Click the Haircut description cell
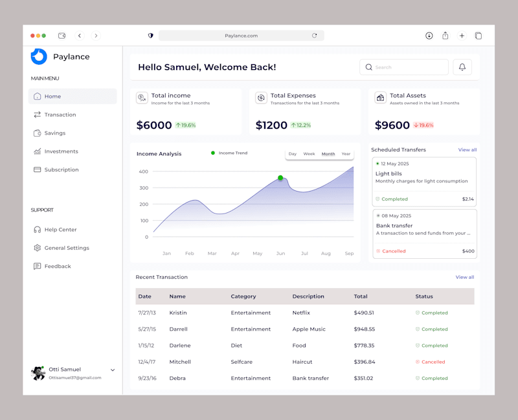 (x=302, y=362)
